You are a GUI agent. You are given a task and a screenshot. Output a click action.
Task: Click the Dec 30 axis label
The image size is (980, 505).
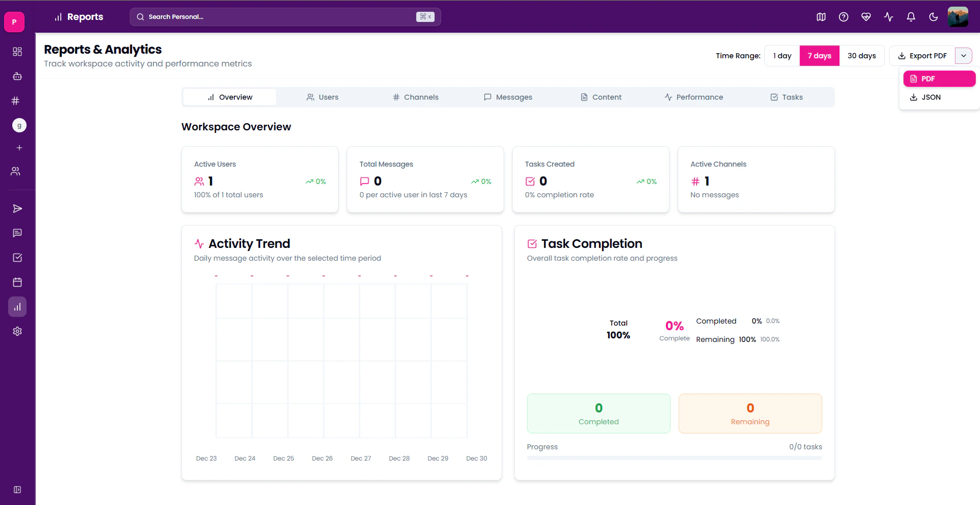[x=476, y=458]
